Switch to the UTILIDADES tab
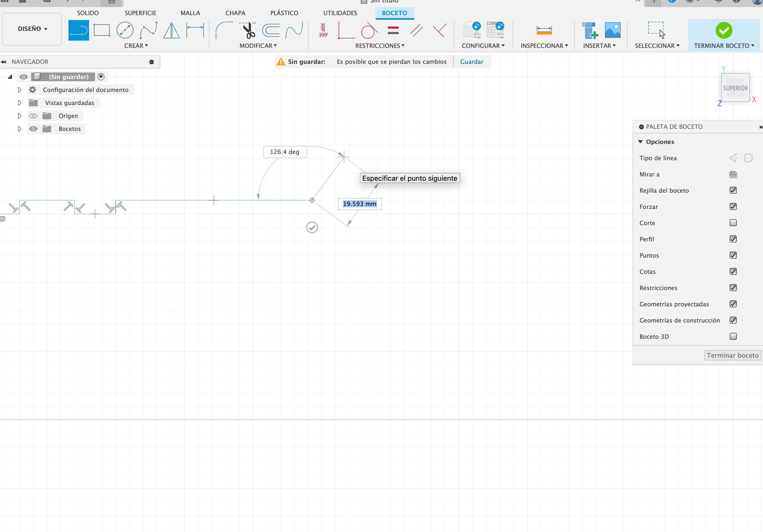763x532 pixels. [x=340, y=13]
